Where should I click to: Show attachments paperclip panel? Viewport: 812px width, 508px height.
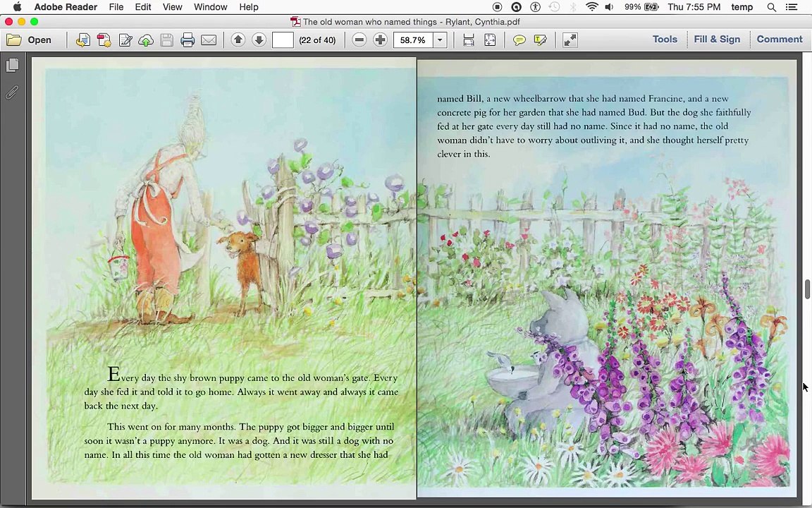[13, 92]
